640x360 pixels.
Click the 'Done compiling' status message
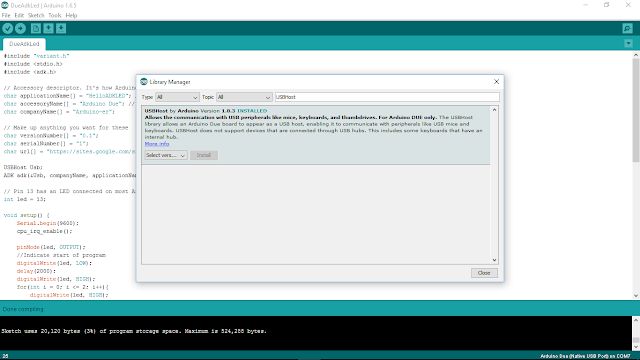pos(23,309)
